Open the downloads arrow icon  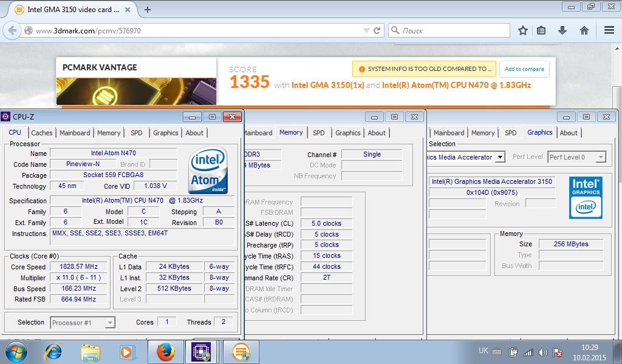point(562,30)
